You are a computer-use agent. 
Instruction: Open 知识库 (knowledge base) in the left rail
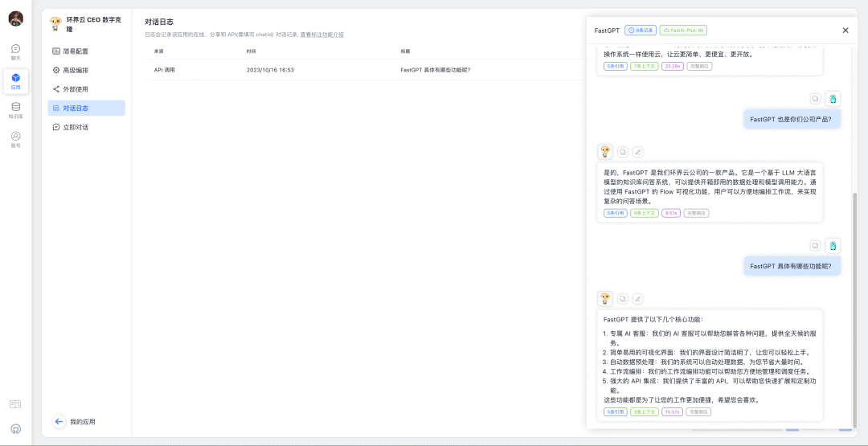point(16,111)
